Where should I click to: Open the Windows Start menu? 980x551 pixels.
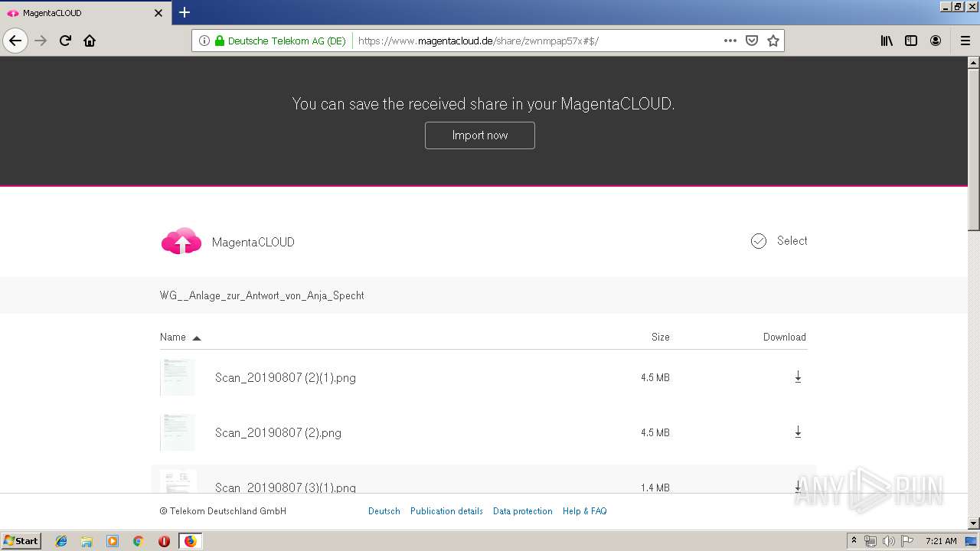pos(21,540)
